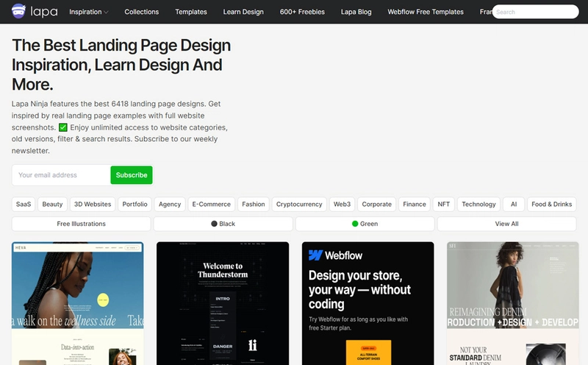Go to Learn Design

(x=243, y=12)
